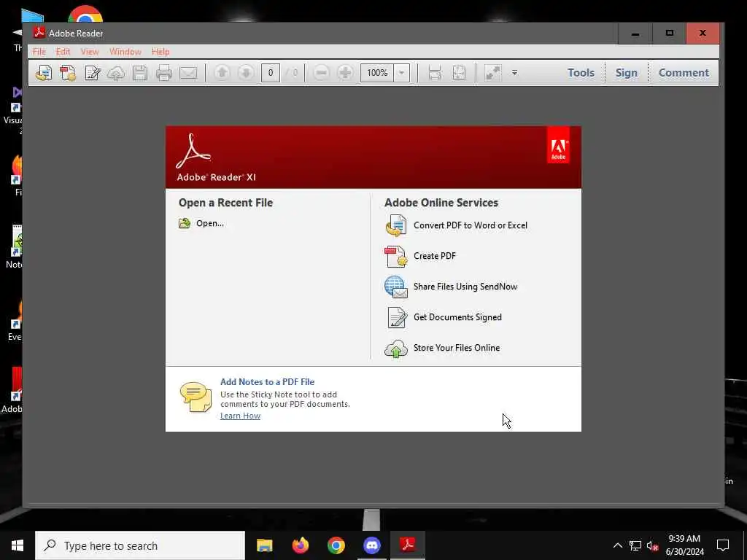Open Discord from taskbar
Screen dimensions: 747x560
click(x=371, y=545)
